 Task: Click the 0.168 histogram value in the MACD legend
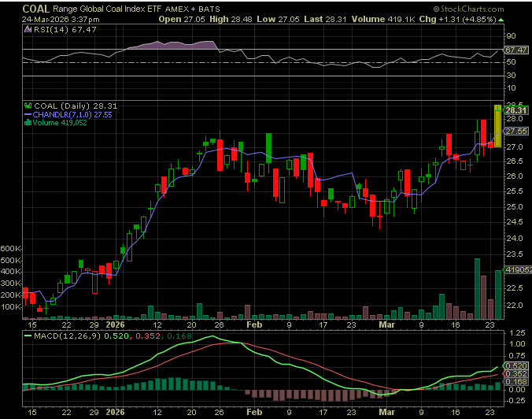point(179,336)
